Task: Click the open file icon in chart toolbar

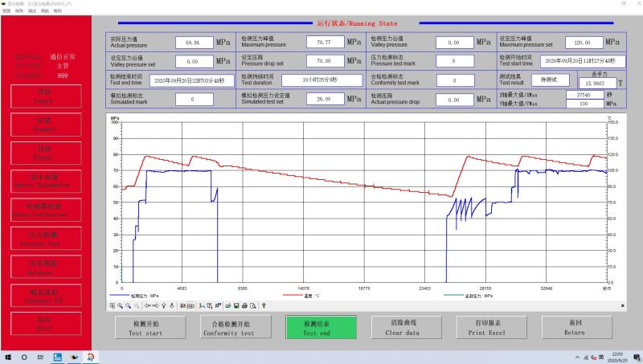Action: click(x=229, y=305)
